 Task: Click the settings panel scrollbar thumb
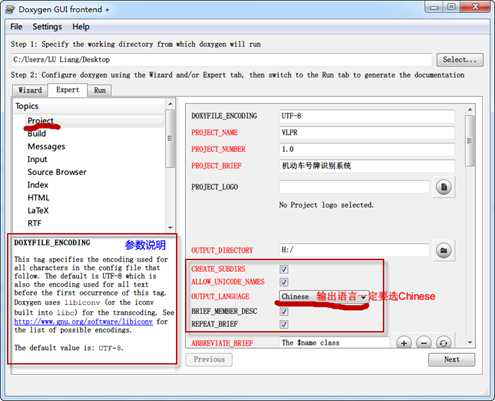(x=470, y=141)
